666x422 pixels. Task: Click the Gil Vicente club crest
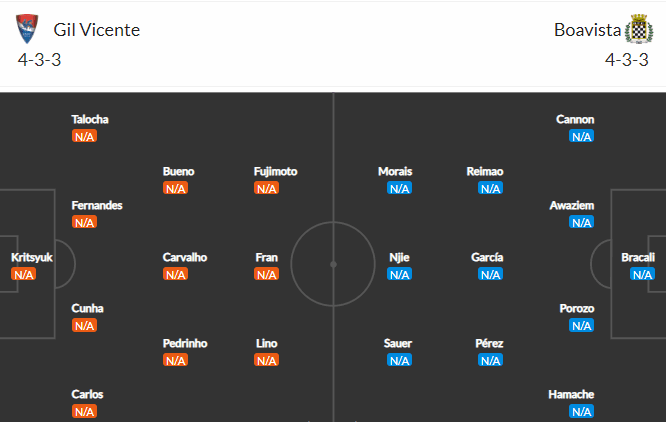tap(27, 29)
